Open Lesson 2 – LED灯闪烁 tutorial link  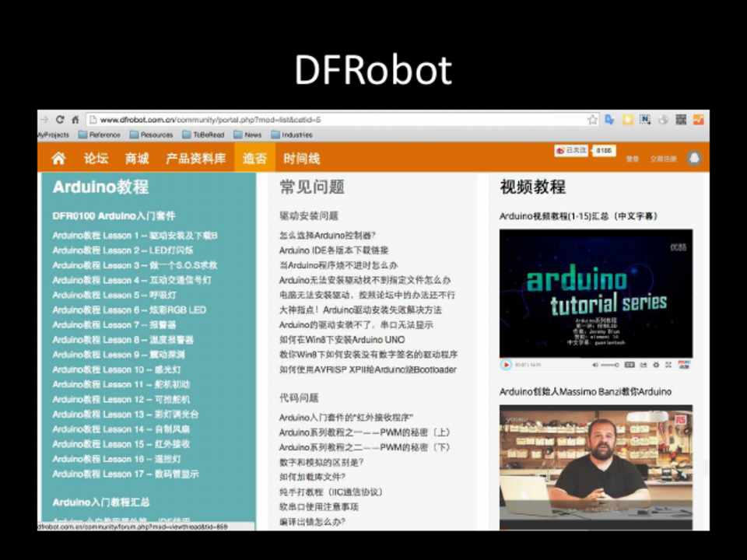123,250
